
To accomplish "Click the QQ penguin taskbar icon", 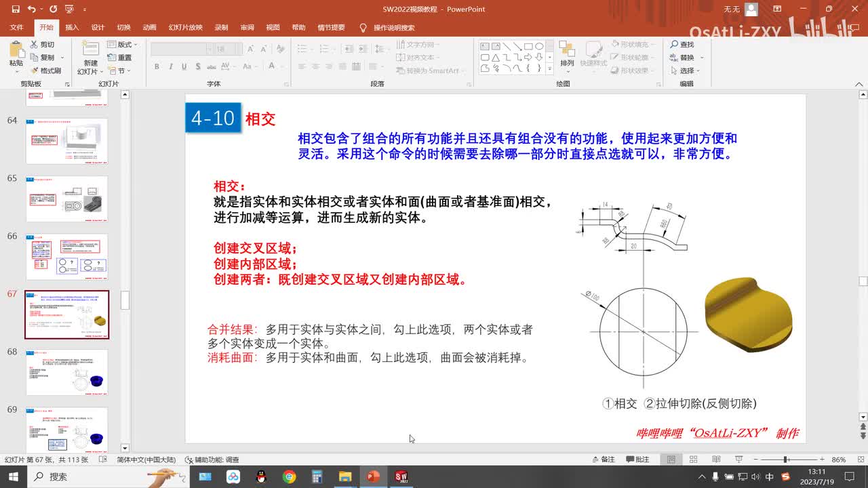I will pyautogui.click(x=261, y=476).
